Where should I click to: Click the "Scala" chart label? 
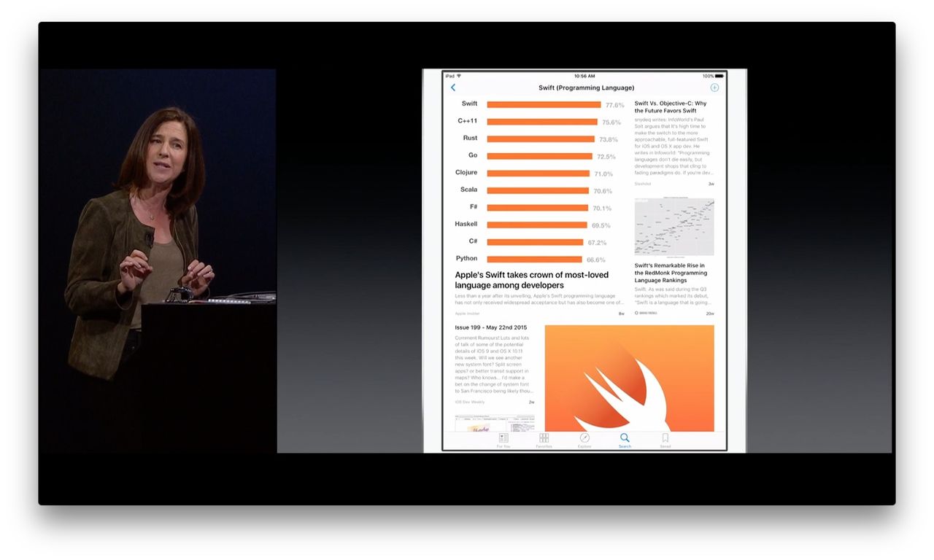468,190
